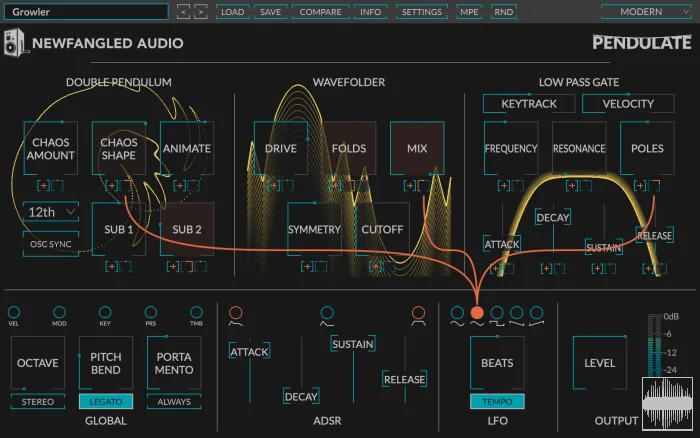This screenshot has height=438, width=700.
Task: Click the plus button under SUB 1
Action: [x=112, y=267]
